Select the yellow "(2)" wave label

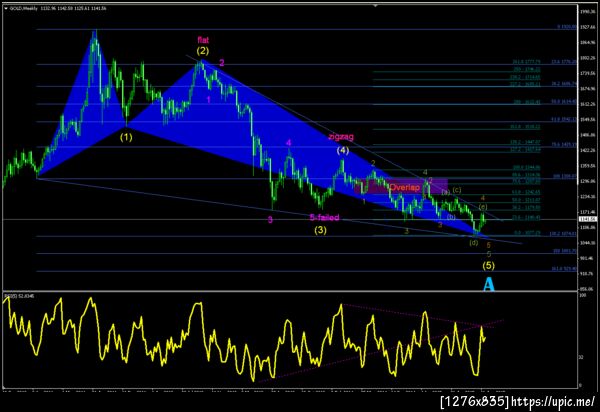203,50
